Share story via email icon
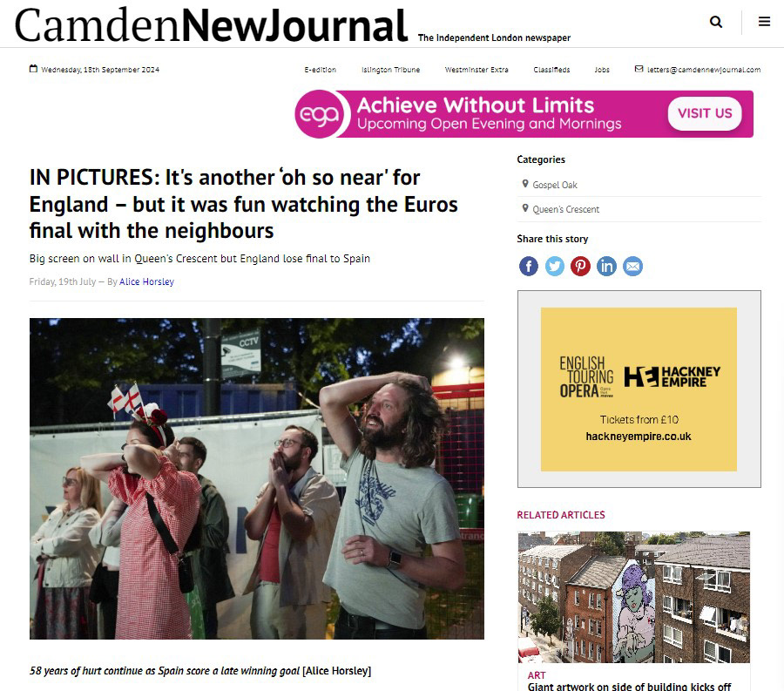The width and height of the screenshot is (784, 691). pos(632,266)
